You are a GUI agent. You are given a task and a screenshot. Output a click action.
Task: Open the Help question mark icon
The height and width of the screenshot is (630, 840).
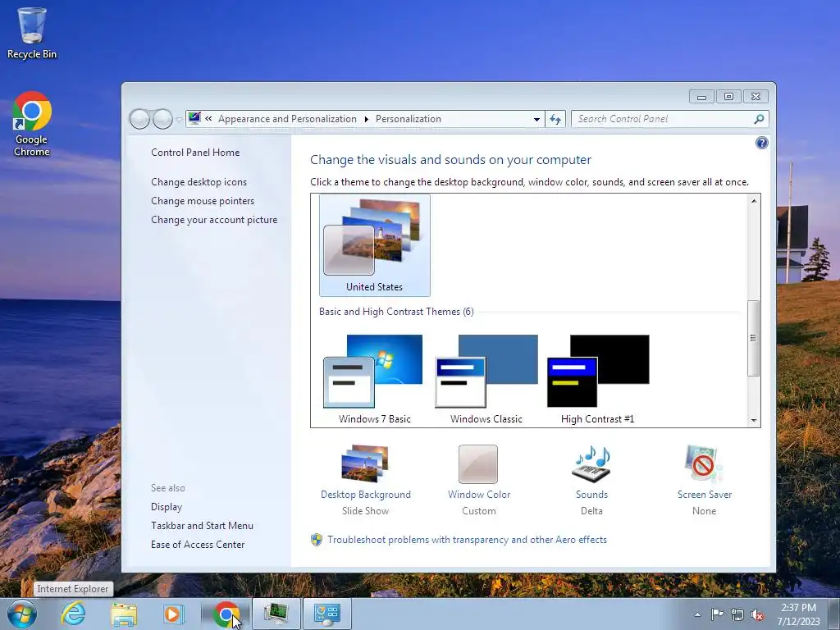tap(761, 143)
